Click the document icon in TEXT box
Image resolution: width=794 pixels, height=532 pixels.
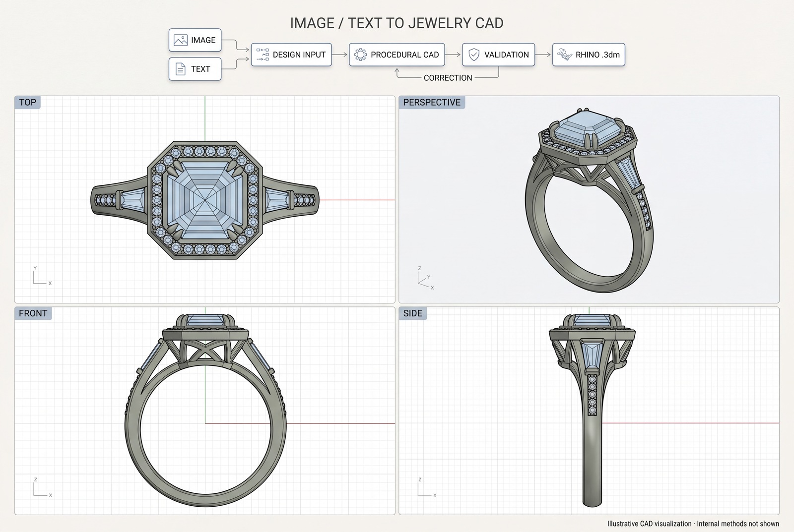[x=181, y=69]
